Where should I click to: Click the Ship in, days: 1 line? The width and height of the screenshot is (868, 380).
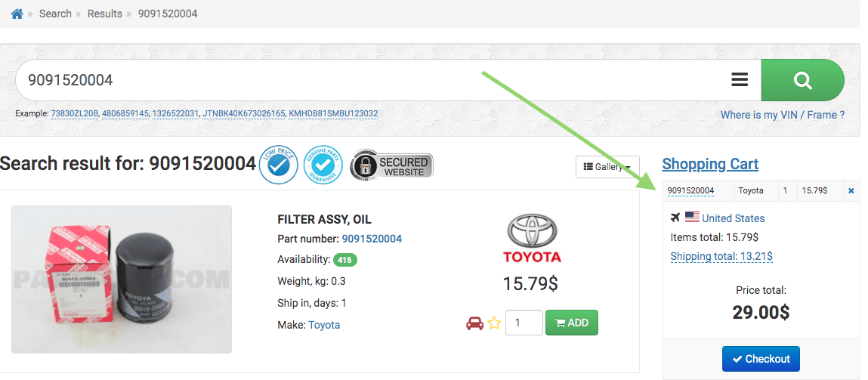[312, 304]
